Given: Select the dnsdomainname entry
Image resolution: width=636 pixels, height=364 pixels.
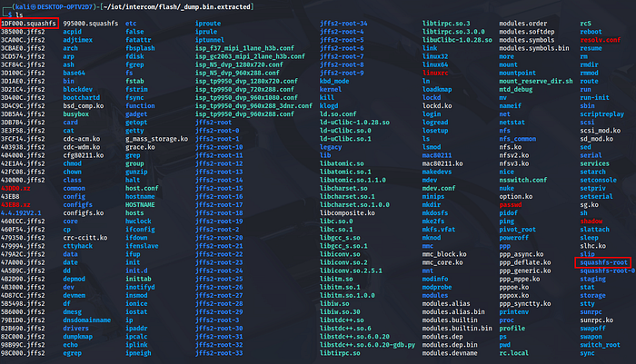Looking at the screenshot, I should (x=87, y=320).
